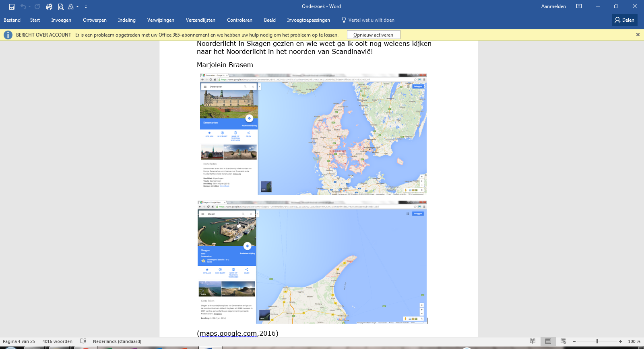This screenshot has height=349, width=644.
Task: Click the Opnieuw activeren button
Action: (x=373, y=35)
